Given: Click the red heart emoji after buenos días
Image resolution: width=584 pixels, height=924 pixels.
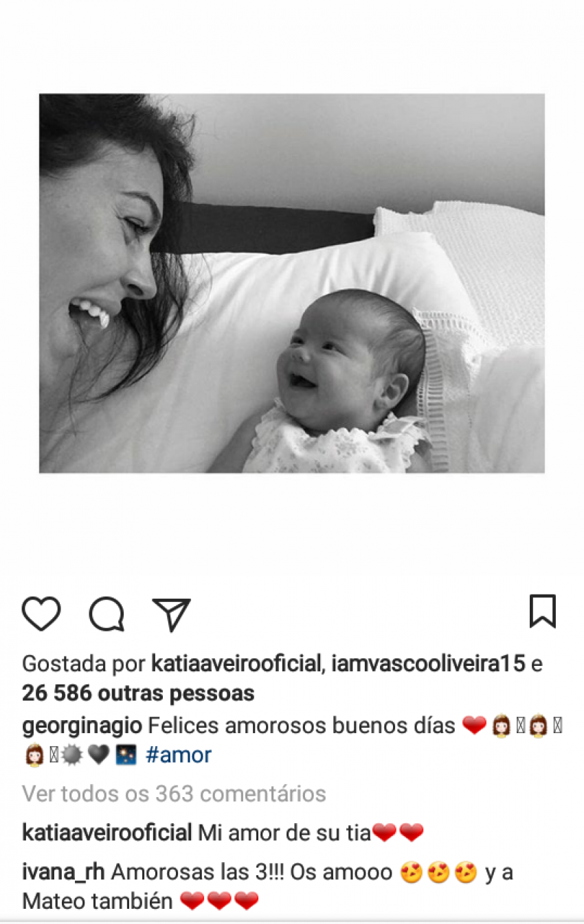Looking at the screenshot, I should coord(474,726).
